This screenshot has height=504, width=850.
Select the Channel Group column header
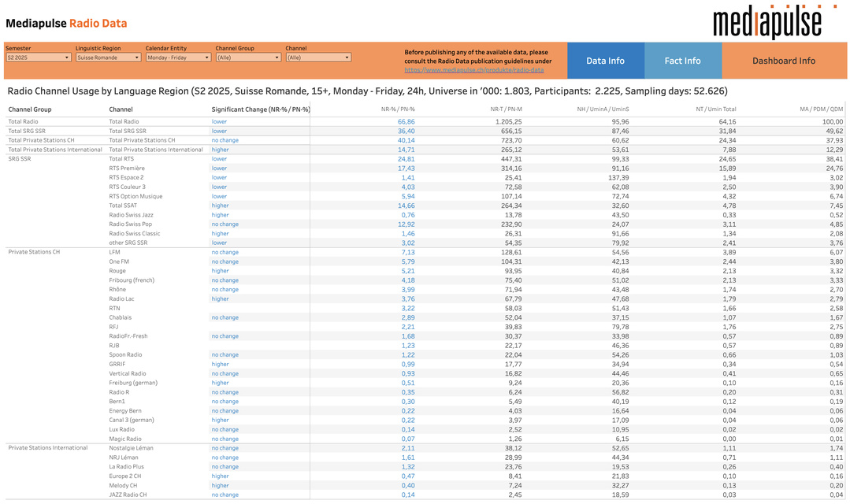click(30, 109)
